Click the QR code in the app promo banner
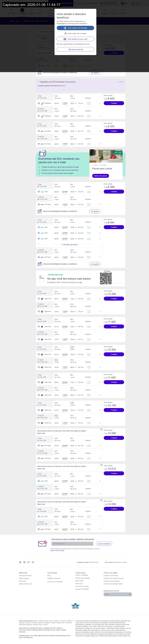Viewport: 149px width, 644px height. click(x=106, y=278)
